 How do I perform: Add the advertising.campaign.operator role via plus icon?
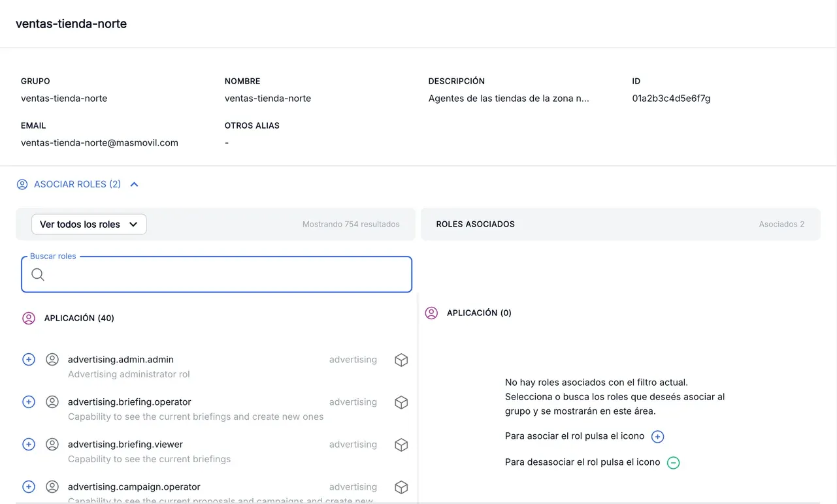click(x=29, y=487)
